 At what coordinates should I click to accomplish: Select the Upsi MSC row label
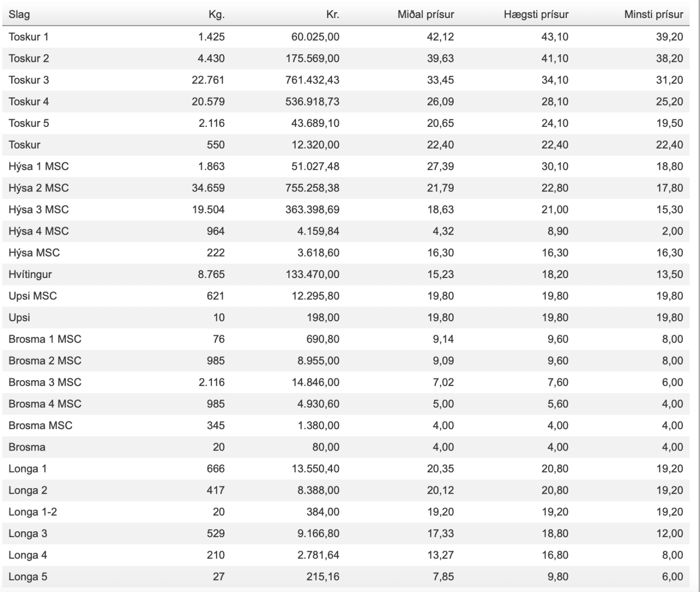pyautogui.click(x=33, y=296)
